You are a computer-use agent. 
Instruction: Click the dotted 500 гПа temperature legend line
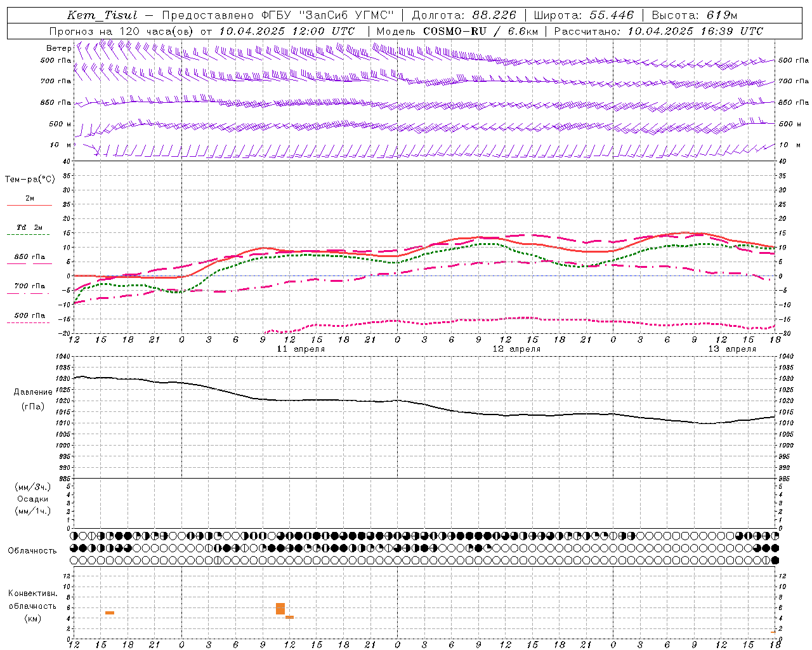[28, 322]
